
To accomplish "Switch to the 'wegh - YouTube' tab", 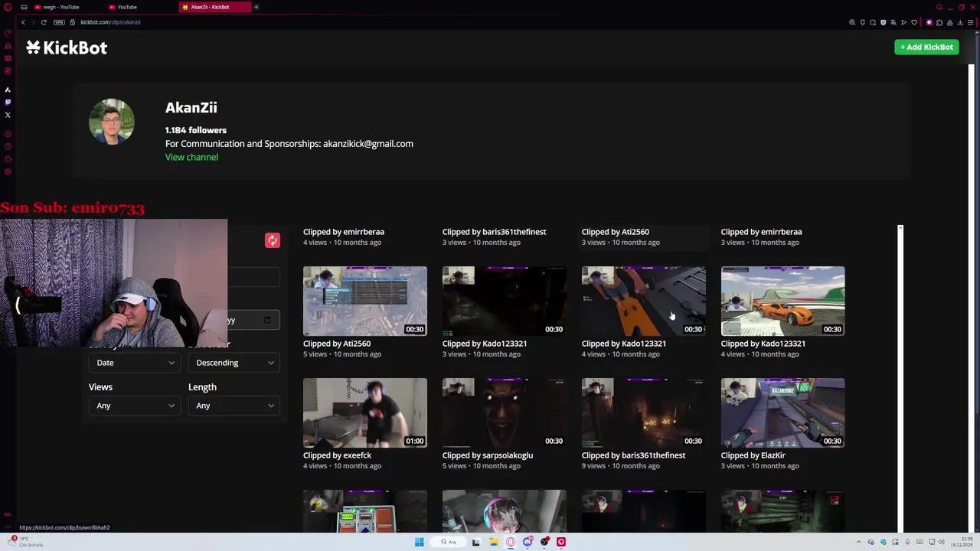I will coord(60,7).
